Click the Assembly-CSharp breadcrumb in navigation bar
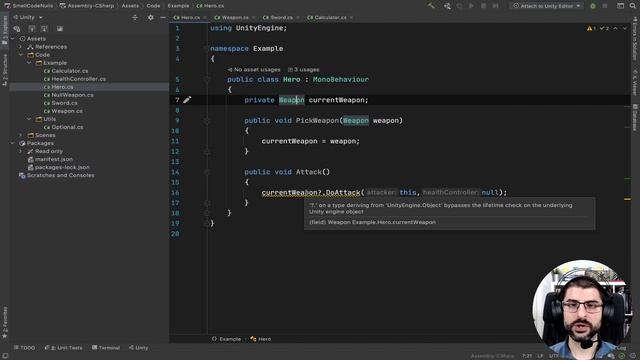 (x=87, y=6)
